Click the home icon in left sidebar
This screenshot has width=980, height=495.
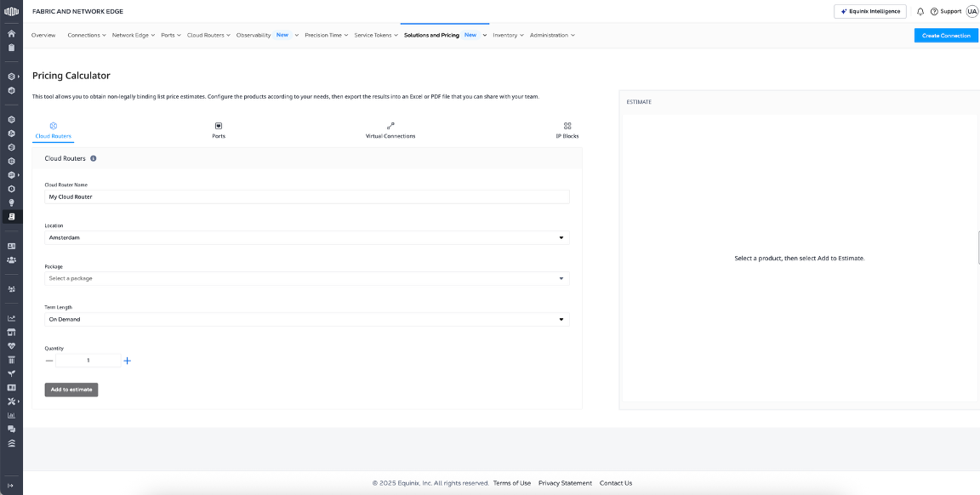pos(11,34)
